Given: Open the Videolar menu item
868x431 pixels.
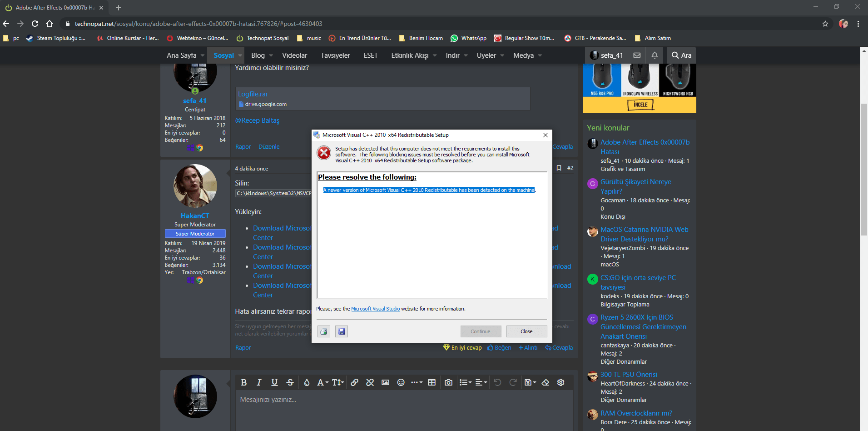Looking at the screenshot, I should pos(294,55).
